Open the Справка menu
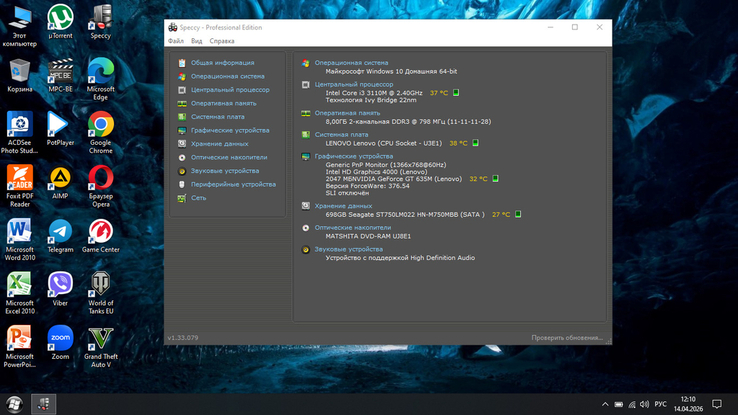 pyautogui.click(x=222, y=41)
